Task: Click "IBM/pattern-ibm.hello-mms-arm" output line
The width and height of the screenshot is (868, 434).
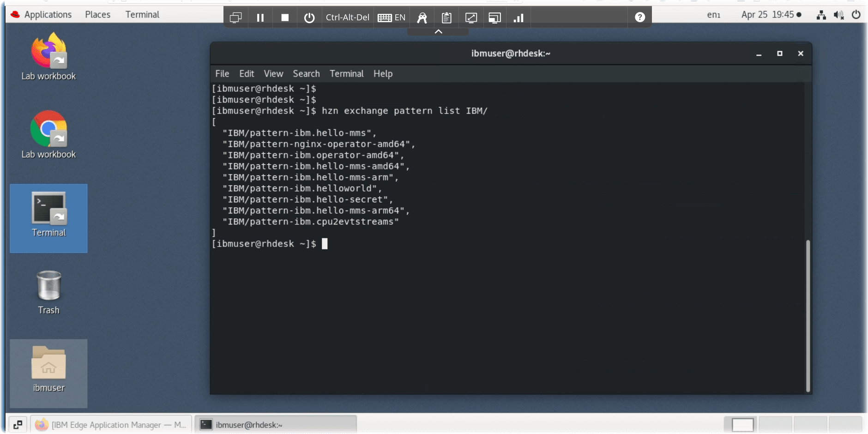Action: pyautogui.click(x=310, y=177)
